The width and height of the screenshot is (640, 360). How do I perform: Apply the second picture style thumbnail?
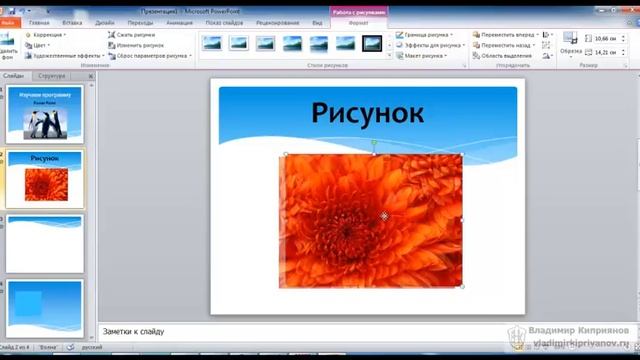(x=239, y=43)
